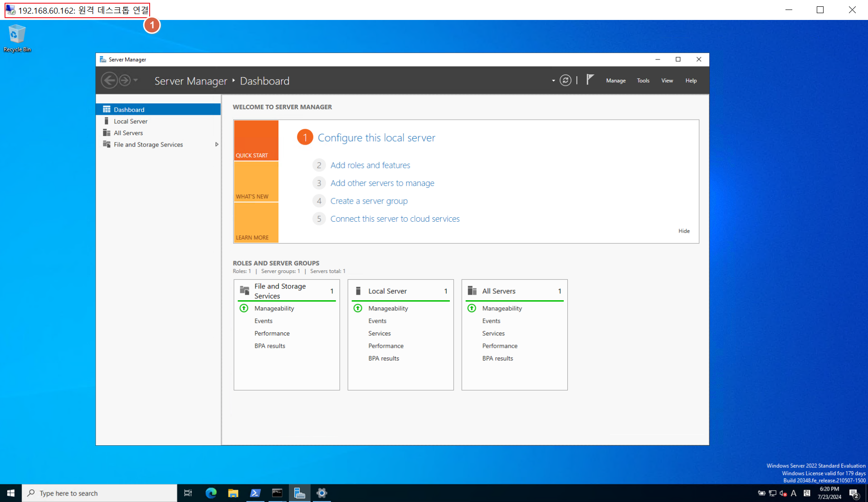
Task: Click Services in Local Server tile
Action: pos(379,333)
